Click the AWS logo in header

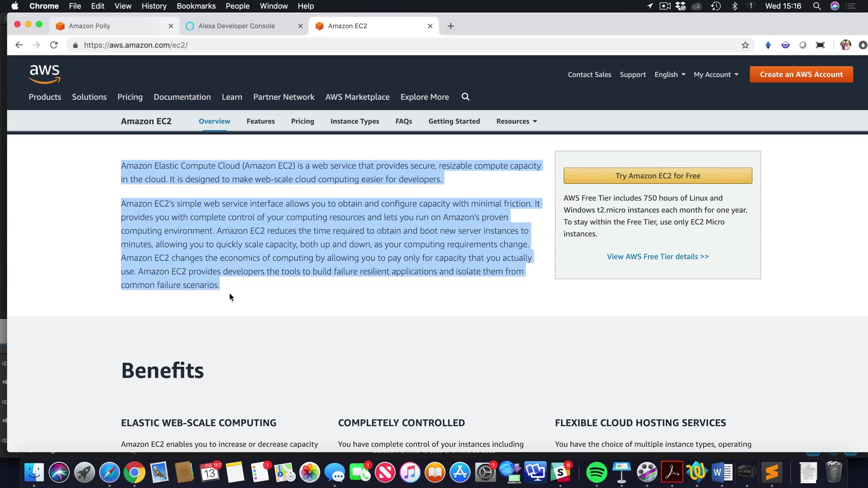[x=44, y=74]
